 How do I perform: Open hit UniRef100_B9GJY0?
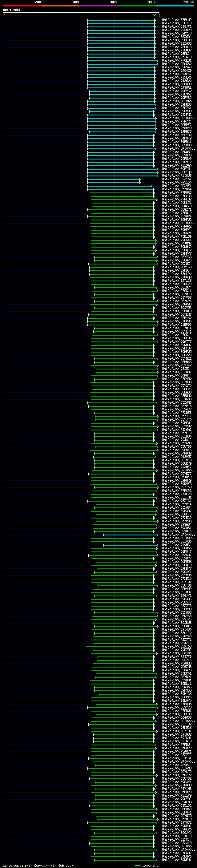click(177, 833)
